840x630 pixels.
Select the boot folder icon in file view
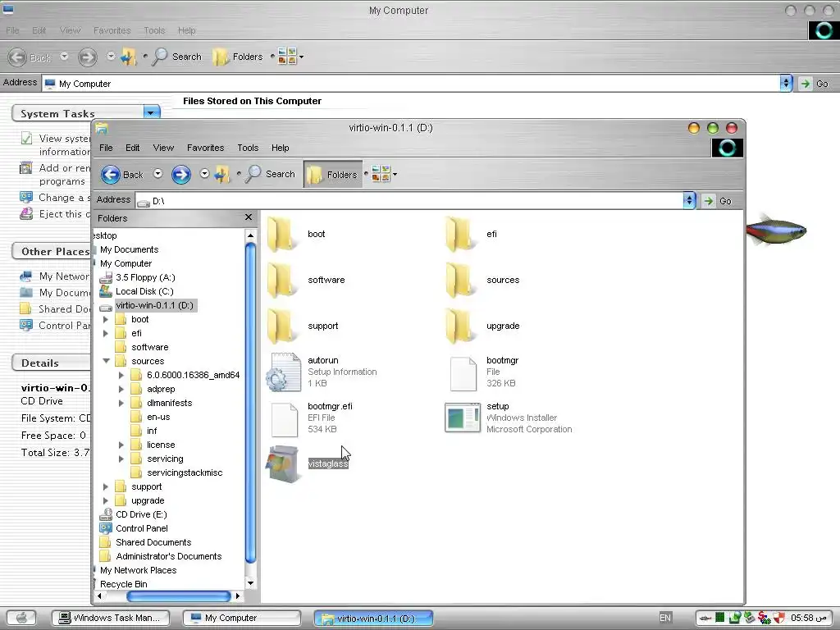click(282, 234)
